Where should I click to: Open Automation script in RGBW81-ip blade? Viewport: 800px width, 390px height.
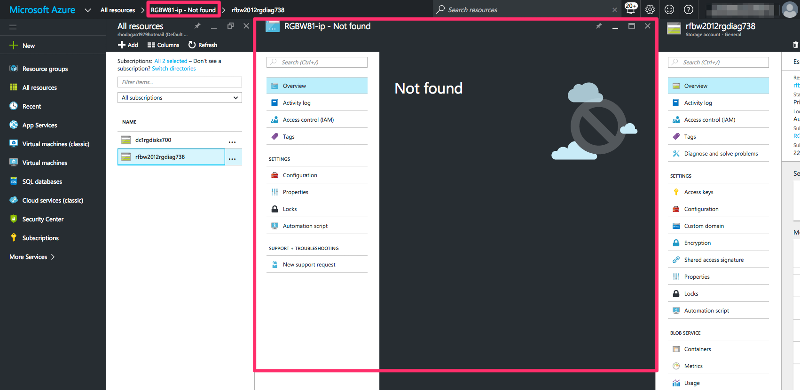pos(317,226)
